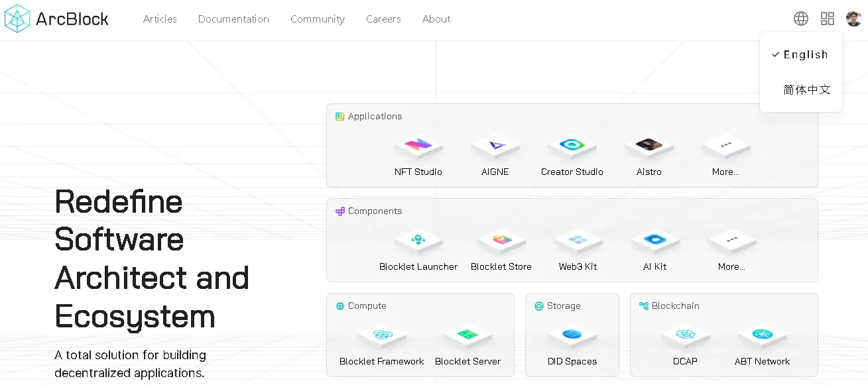Click the Compute section label
The height and width of the screenshot is (385, 868).
[x=367, y=306]
